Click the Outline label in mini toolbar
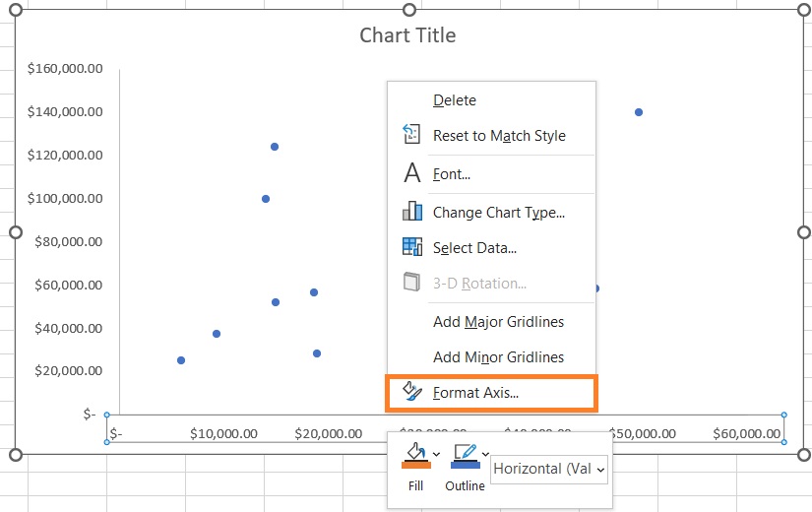This screenshot has height=512, width=812. [465, 485]
